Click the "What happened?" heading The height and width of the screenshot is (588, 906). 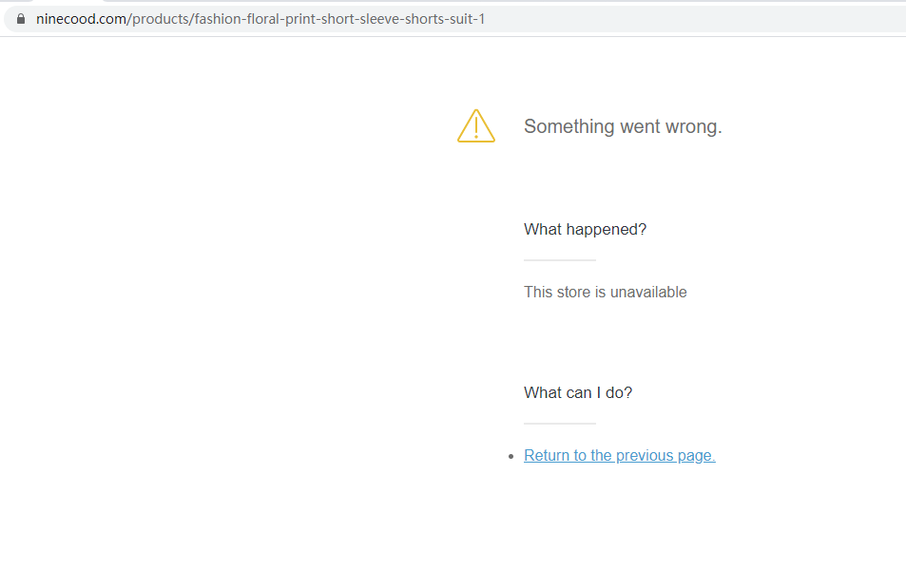tap(585, 229)
